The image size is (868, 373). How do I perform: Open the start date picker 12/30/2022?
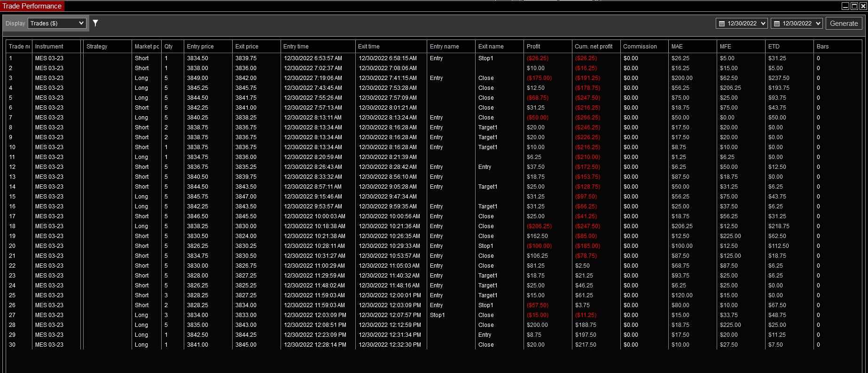point(742,24)
